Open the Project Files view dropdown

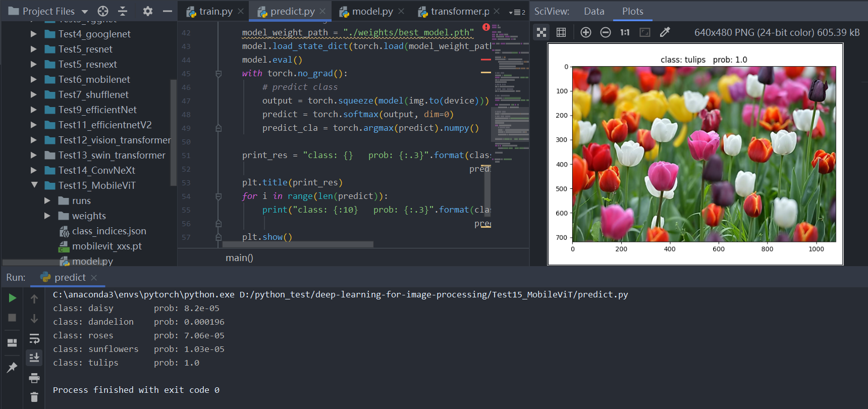click(x=85, y=12)
